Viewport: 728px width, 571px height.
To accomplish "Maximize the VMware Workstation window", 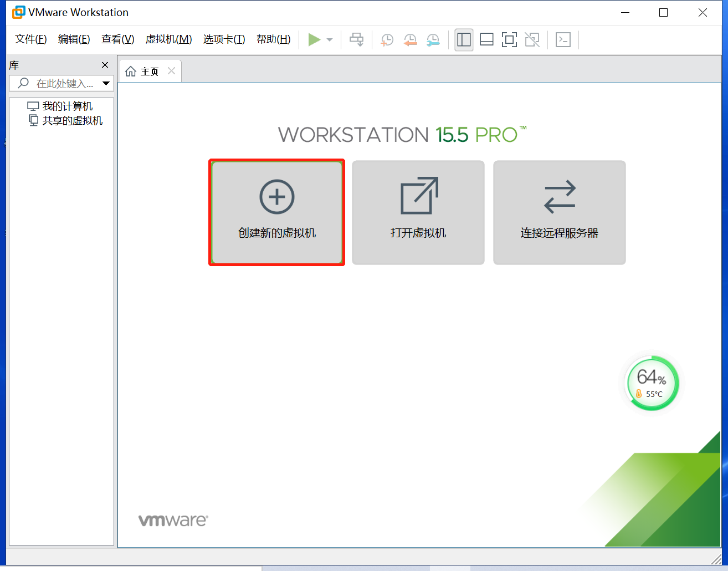I will coord(663,12).
